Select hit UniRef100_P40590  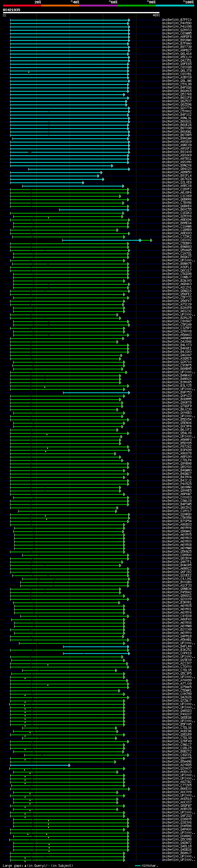click(177, 23)
